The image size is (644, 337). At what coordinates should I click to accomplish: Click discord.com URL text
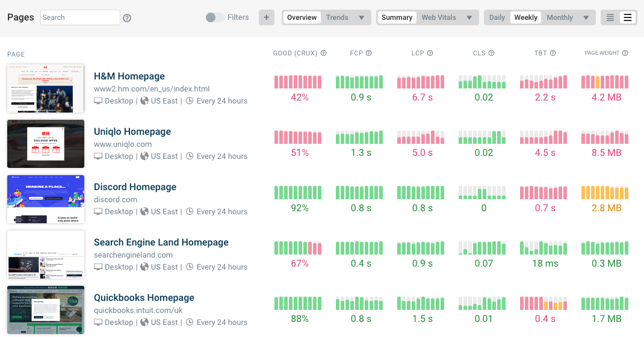(x=116, y=199)
